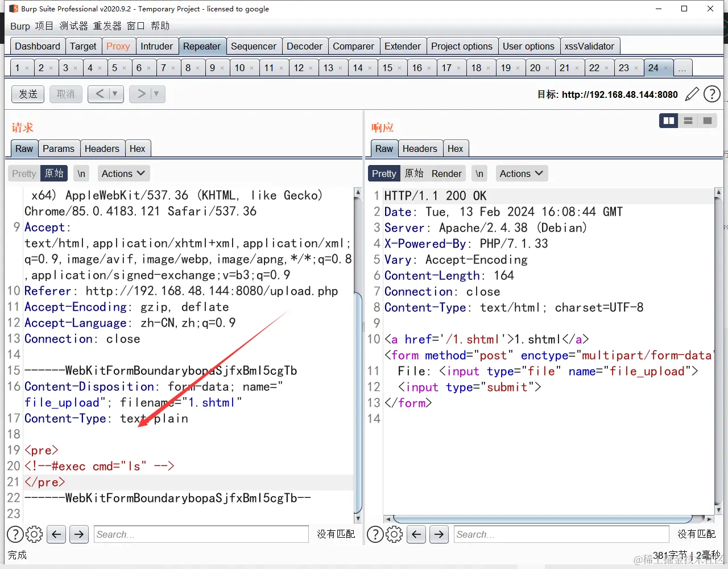Click response pane horizontal scrollbar
Viewport: 728px width, 569px height.
click(543, 519)
